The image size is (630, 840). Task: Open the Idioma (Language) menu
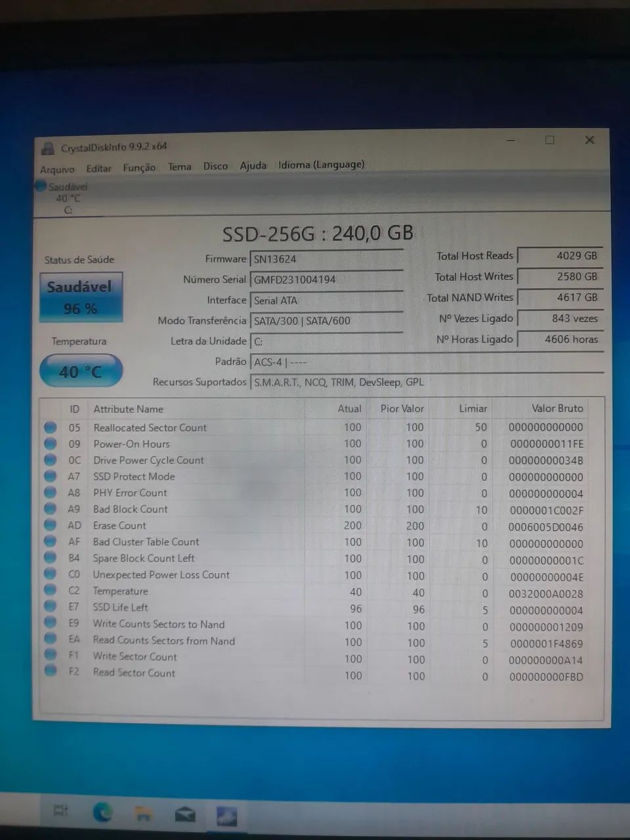[x=321, y=165]
